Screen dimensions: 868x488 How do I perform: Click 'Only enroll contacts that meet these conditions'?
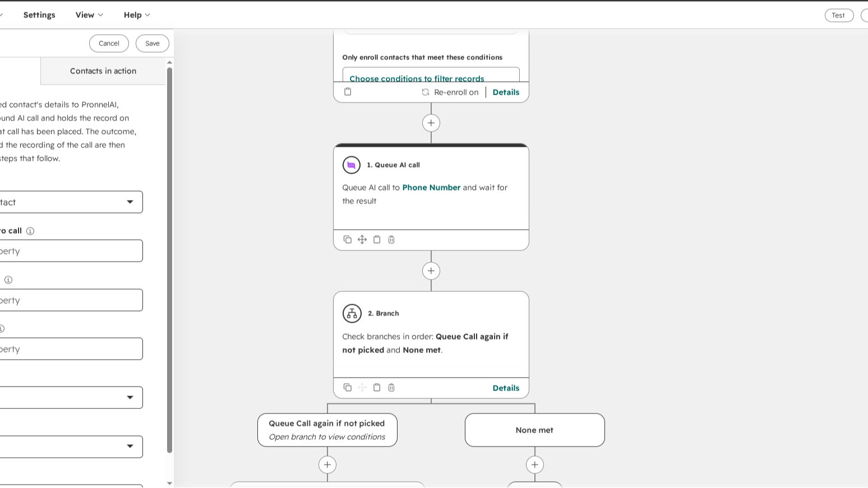tap(422, 58)
